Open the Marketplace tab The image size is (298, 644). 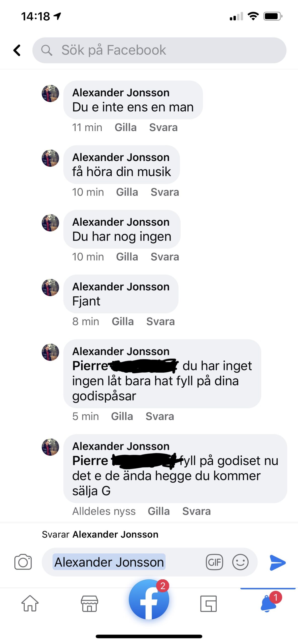coord(89,603)
